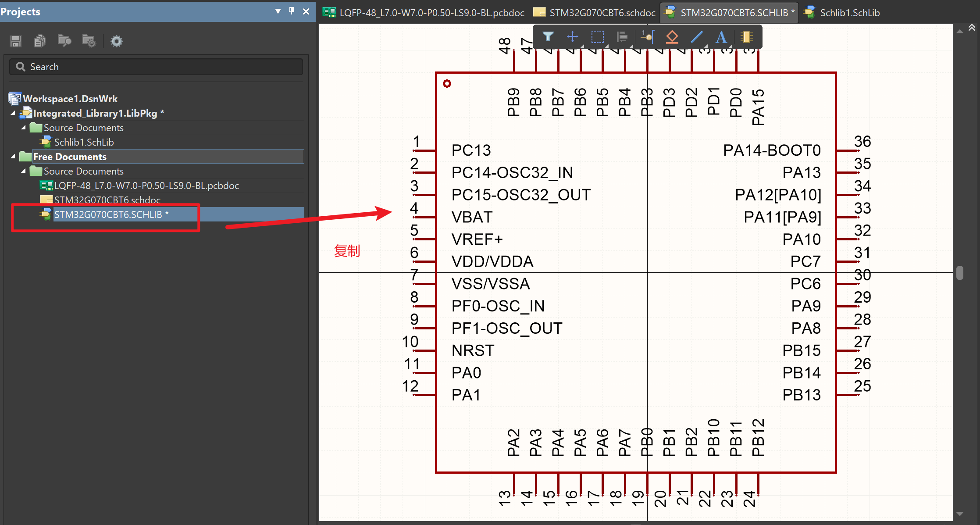Click the PA13 pin label
This screenshot has height=525, width=980.
point(802,173)
